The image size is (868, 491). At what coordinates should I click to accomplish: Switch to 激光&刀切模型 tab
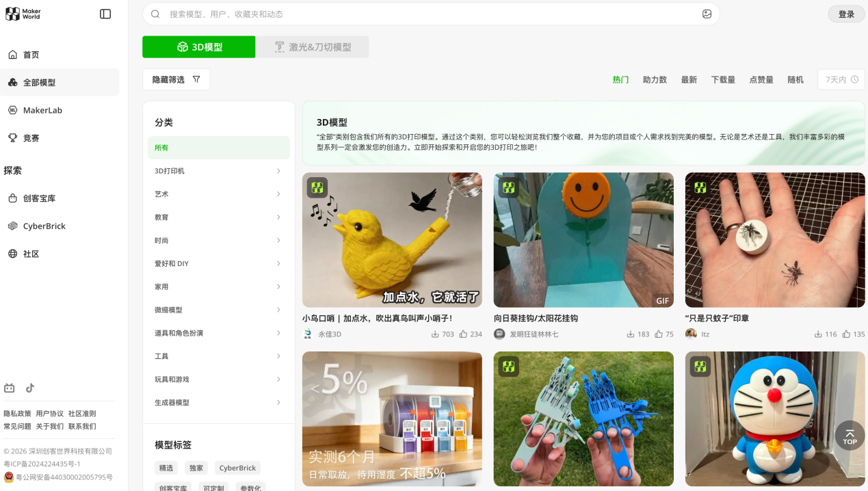[x=313, y=47]
